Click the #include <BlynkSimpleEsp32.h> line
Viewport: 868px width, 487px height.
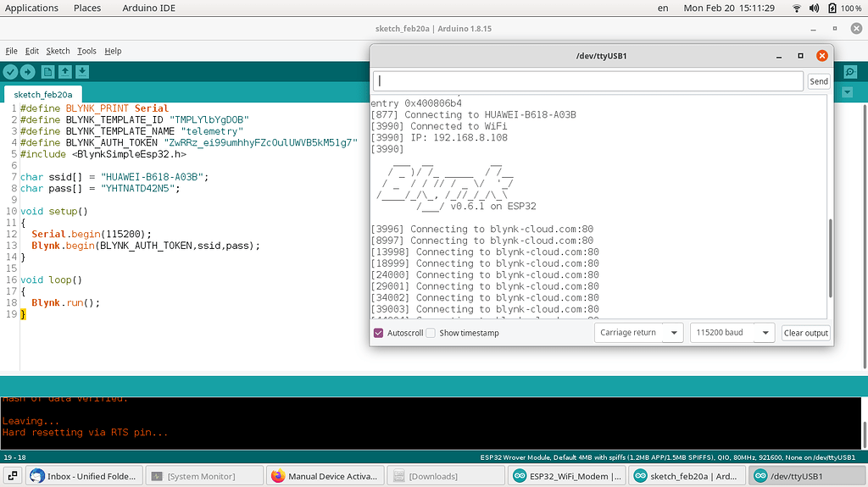(103, 154)
